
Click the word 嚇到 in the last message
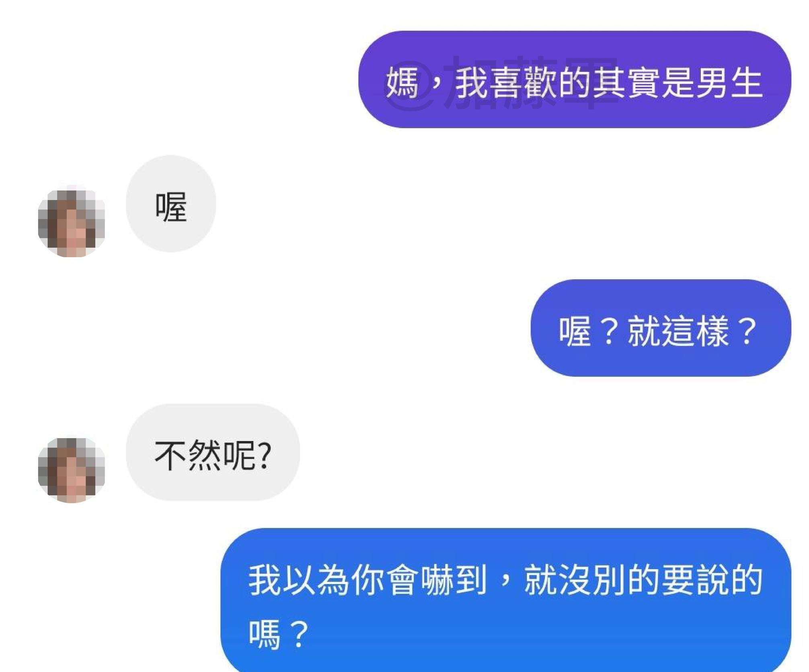(455, 580)
